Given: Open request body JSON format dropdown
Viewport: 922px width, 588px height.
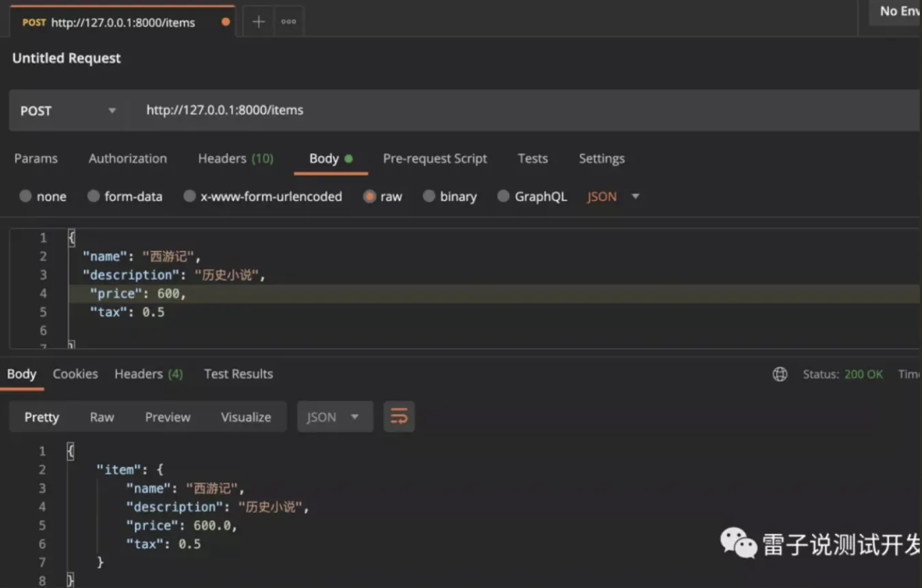Looking at the screenshot, I should pyautogui.click(x=613, y=196).
